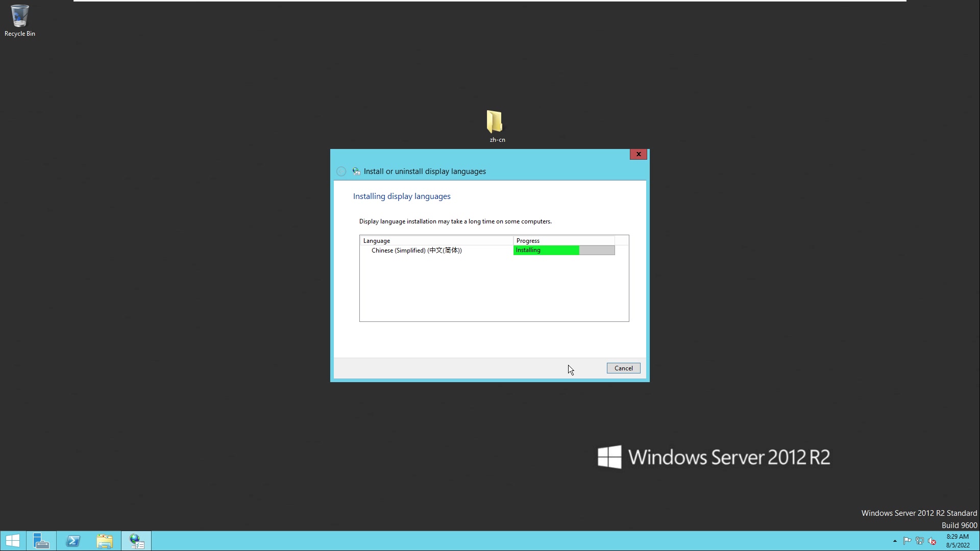980x551 pixels.
Task: Click the Progress column header
Action: coord(564,241)
